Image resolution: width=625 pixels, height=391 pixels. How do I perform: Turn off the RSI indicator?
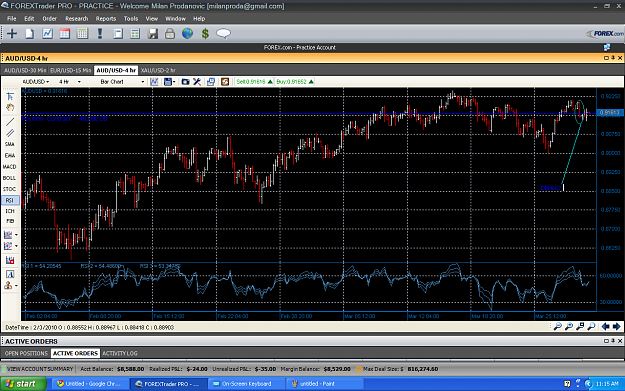[x=10, y=200]
